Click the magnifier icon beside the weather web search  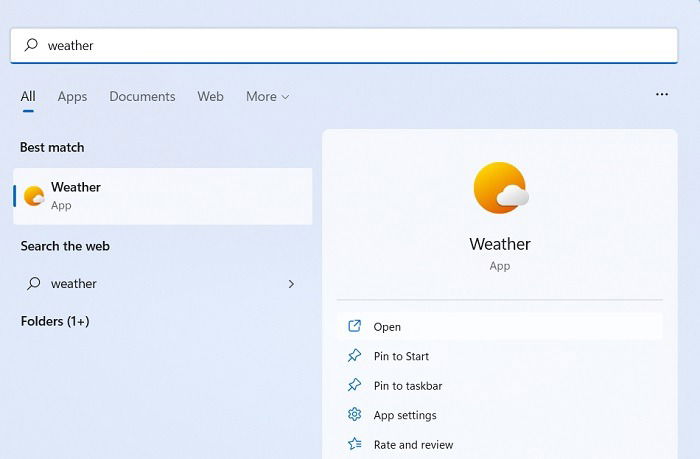33,284
